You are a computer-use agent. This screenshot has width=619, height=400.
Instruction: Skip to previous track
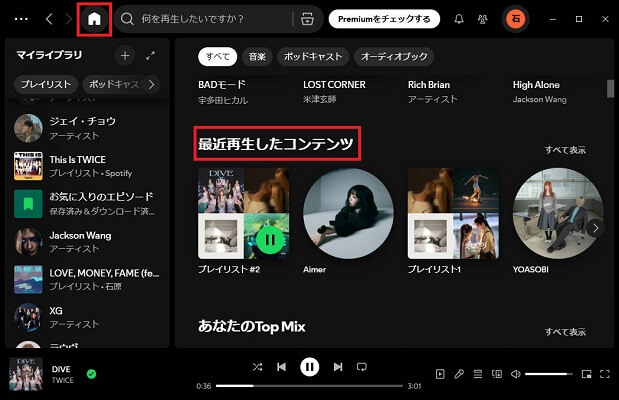click(281, 367)
